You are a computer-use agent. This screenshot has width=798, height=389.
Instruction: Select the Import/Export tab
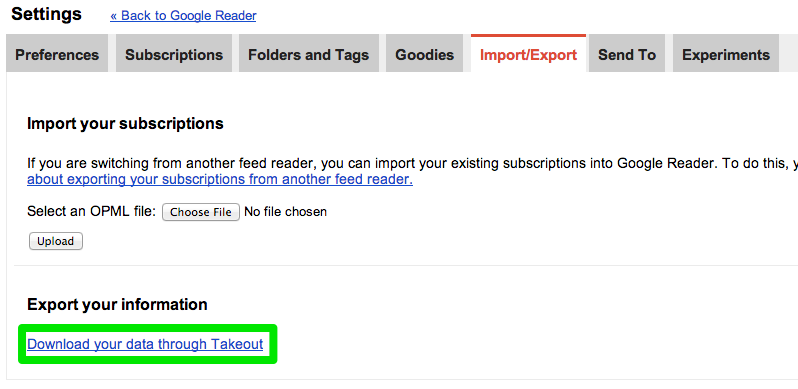[x=528, y=54]
